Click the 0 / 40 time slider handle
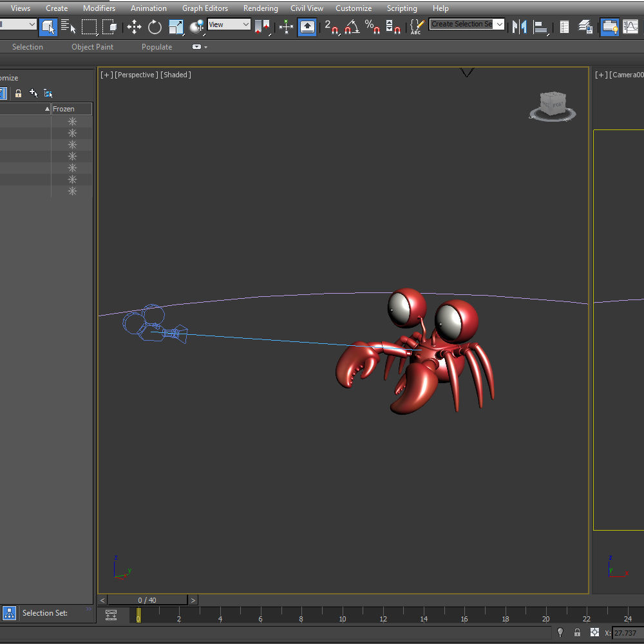Viewport: 644px width, 644px height. coord(147,600)
